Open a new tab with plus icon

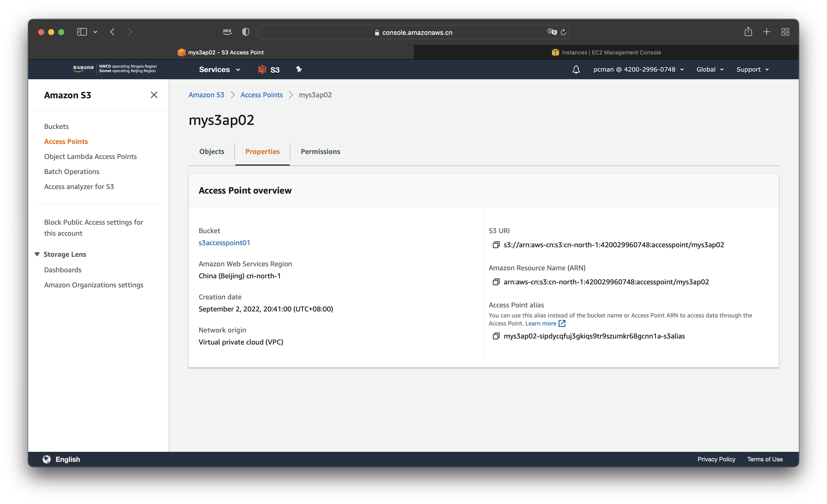(767, 32)
